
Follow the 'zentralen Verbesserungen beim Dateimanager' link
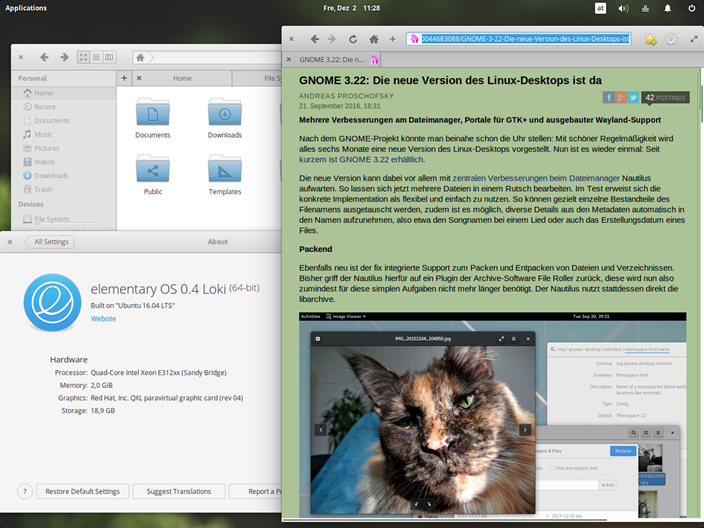tap(536, 178)
